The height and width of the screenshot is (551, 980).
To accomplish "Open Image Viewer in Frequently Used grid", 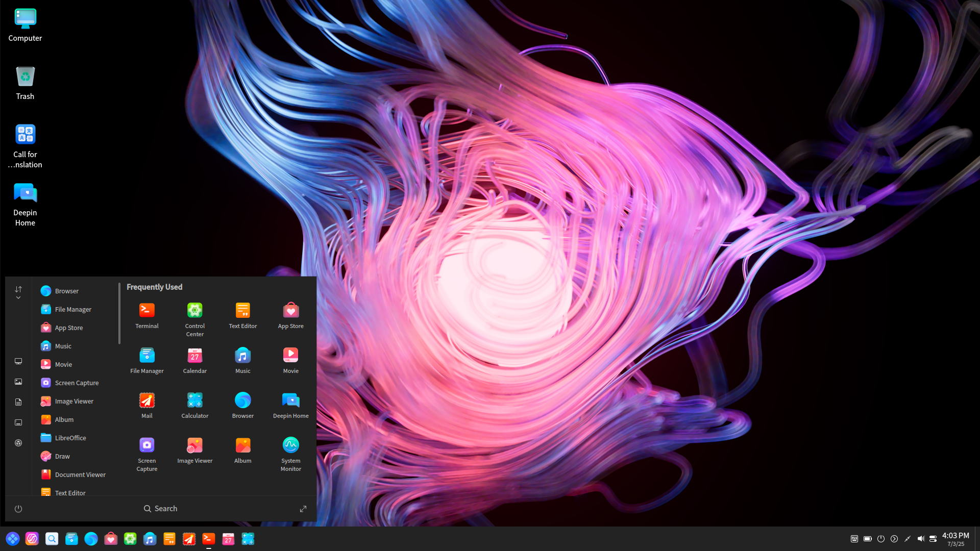I will tap(195, 450).
